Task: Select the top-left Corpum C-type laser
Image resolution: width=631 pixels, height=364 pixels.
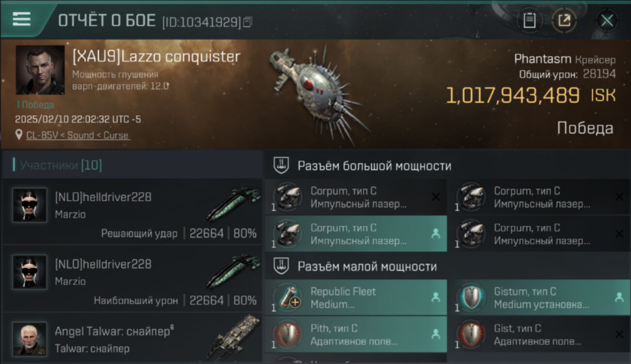Action: point(356,197)
